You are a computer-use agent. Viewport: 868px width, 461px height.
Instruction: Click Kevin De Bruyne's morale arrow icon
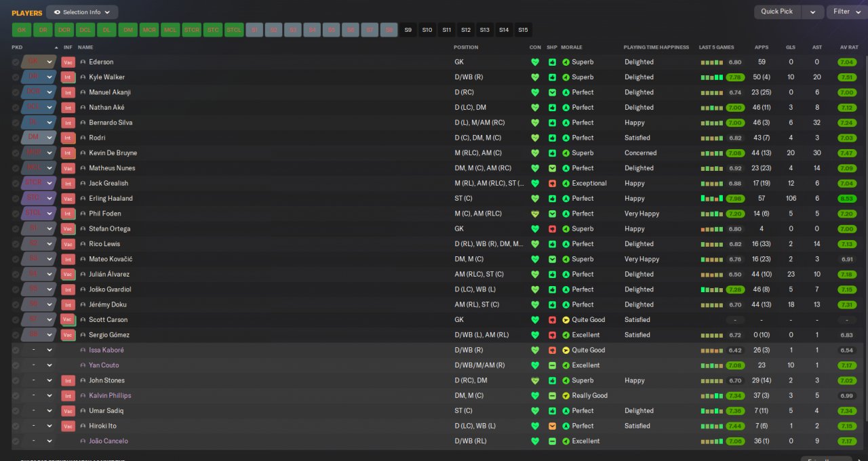tap(566, 153)
